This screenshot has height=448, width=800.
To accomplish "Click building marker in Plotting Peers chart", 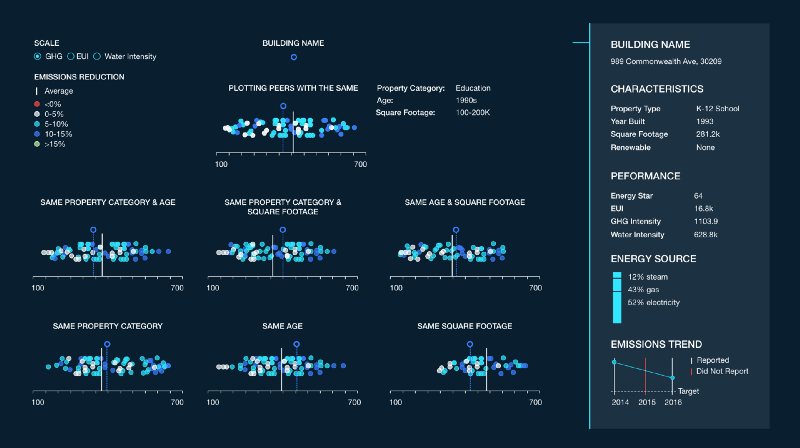I will (x=283, y=106).
